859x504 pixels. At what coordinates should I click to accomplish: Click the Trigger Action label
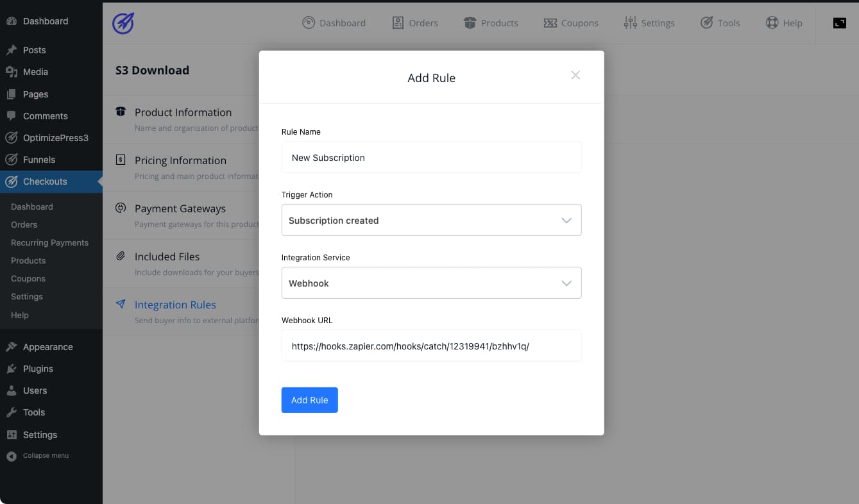pyautogui.click(x=307, y=194)
